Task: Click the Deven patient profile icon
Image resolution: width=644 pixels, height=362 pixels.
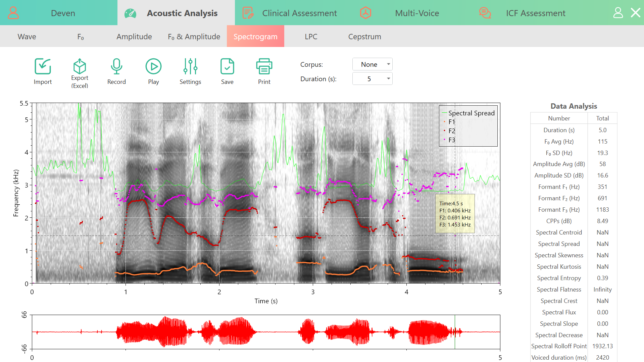Action: pos(13,13)
